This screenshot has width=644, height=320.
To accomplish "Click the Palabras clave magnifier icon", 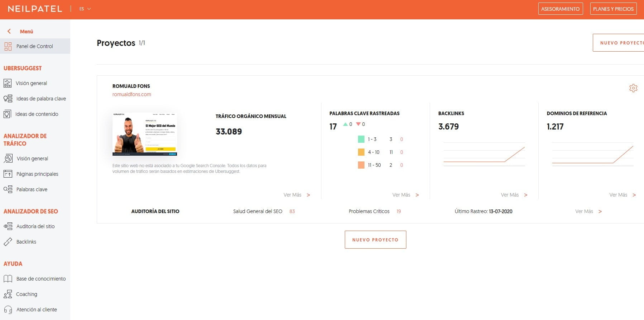I will 8,189.
